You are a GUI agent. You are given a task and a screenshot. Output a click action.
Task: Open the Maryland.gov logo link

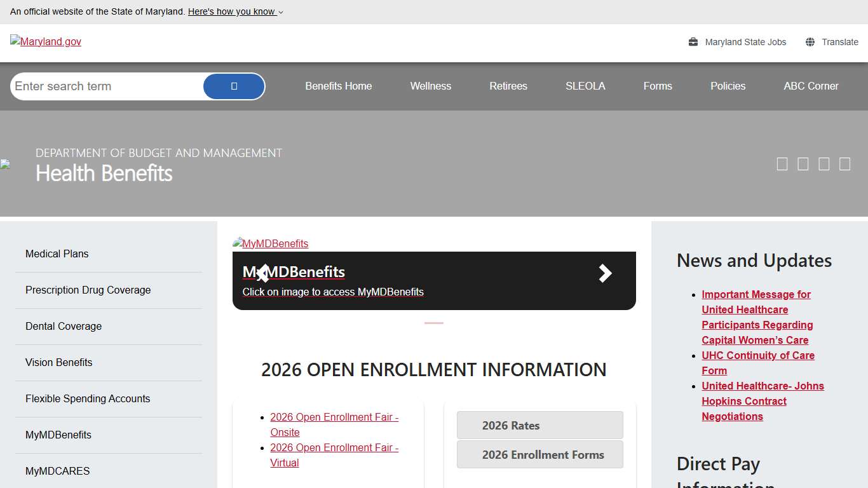click(x=46, y=42)
